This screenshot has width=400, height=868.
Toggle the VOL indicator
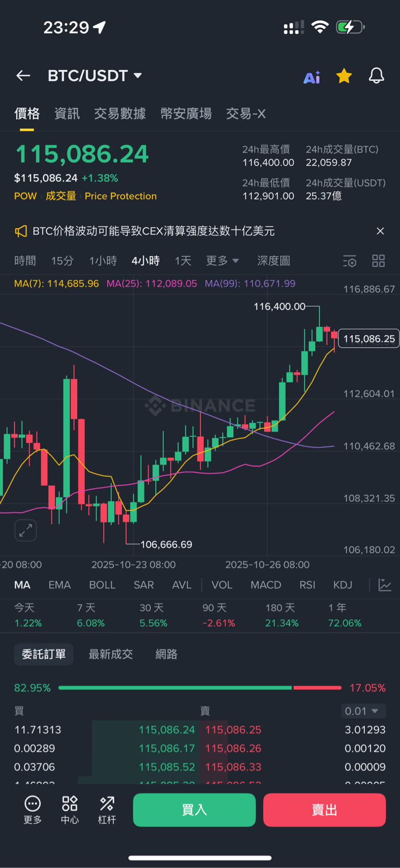(222, 585)
